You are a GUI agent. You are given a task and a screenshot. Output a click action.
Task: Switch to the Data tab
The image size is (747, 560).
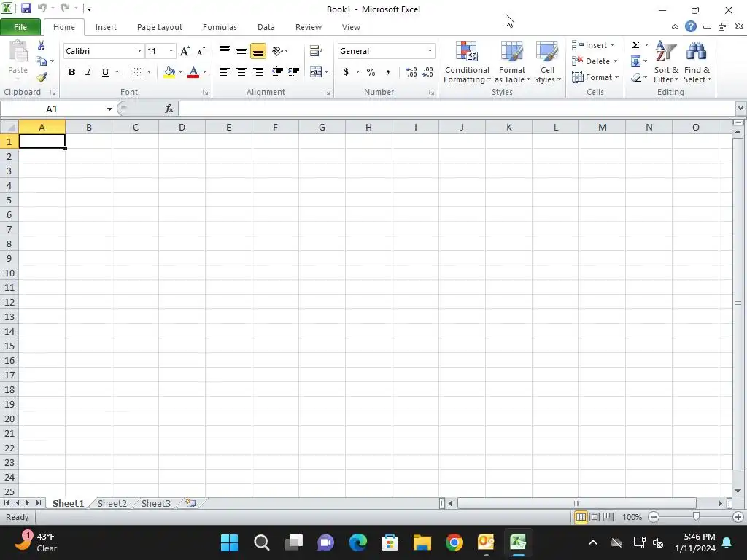point(266,27)
